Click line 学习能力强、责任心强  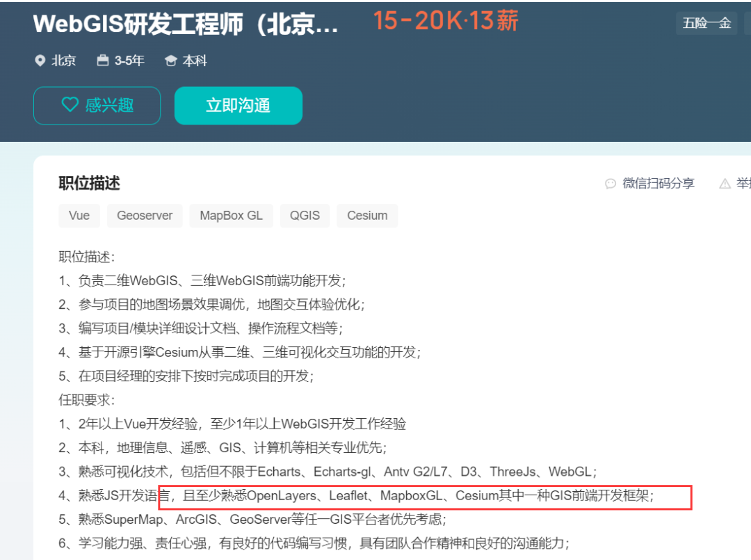(314, 543)
